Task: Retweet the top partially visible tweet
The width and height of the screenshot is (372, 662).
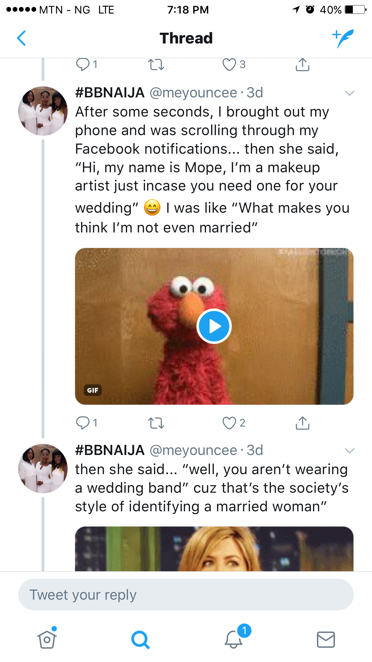Action: 156,65
